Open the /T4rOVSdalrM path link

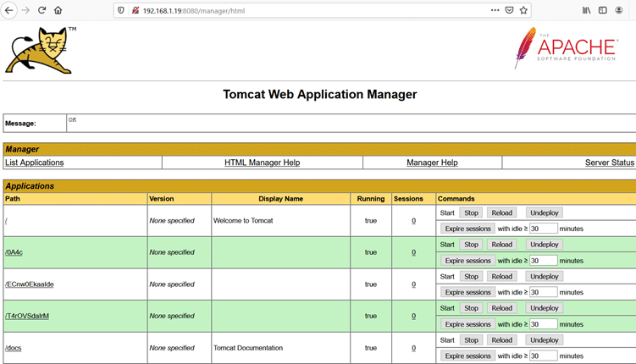(x=27, y=317)
